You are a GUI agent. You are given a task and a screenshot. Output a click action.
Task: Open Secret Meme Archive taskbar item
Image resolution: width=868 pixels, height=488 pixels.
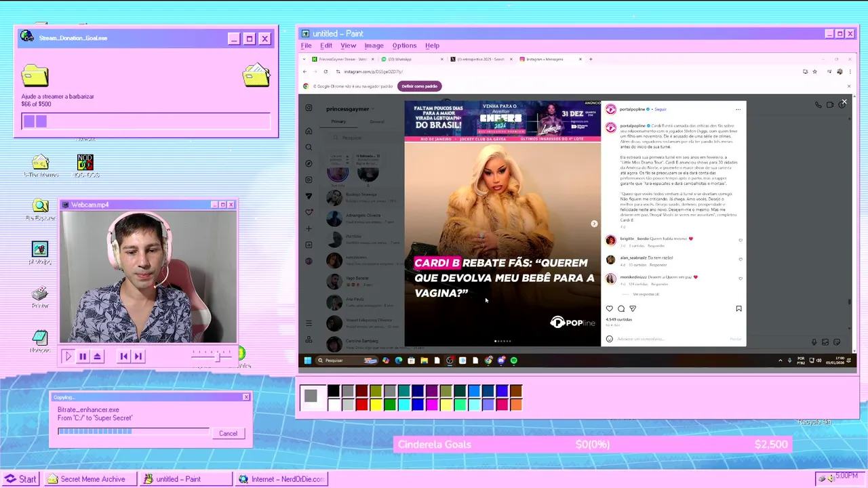tap(90, 479)
